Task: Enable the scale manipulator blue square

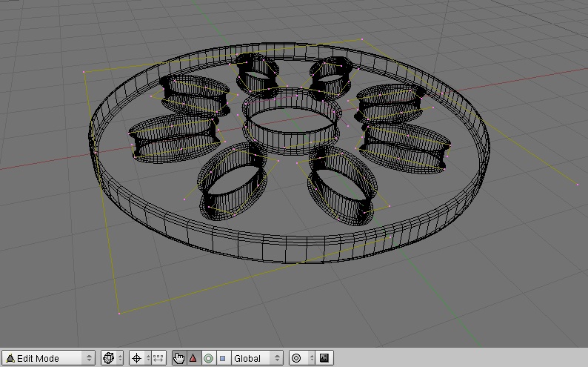Action: click(223, 358)
